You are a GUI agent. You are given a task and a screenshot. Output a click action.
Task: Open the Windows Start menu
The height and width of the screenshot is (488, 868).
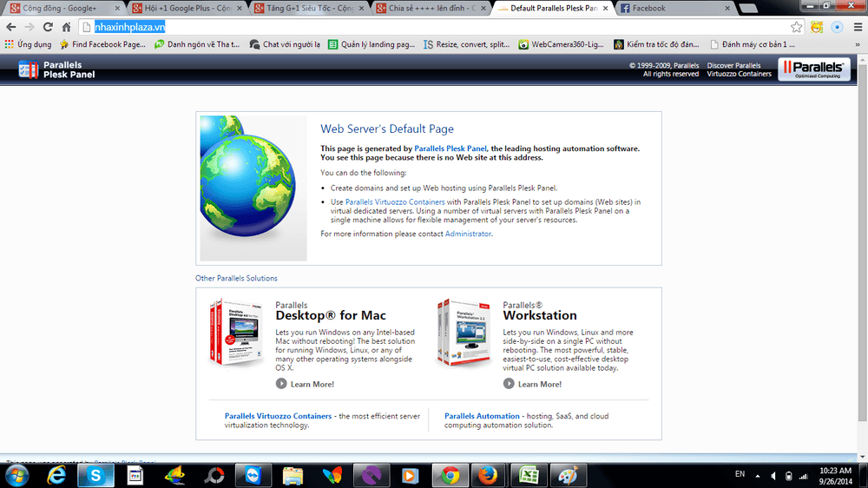click(x=17, y=476)
